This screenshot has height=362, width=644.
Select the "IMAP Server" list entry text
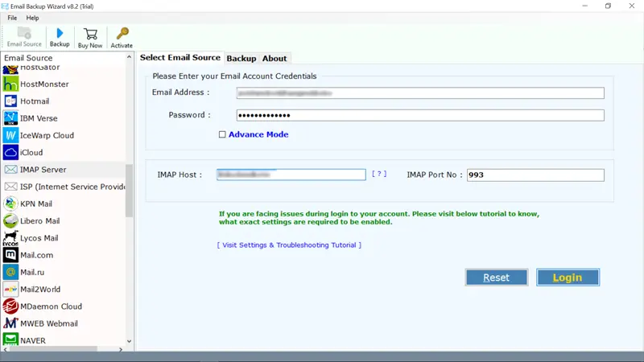[x=43, y=170]
